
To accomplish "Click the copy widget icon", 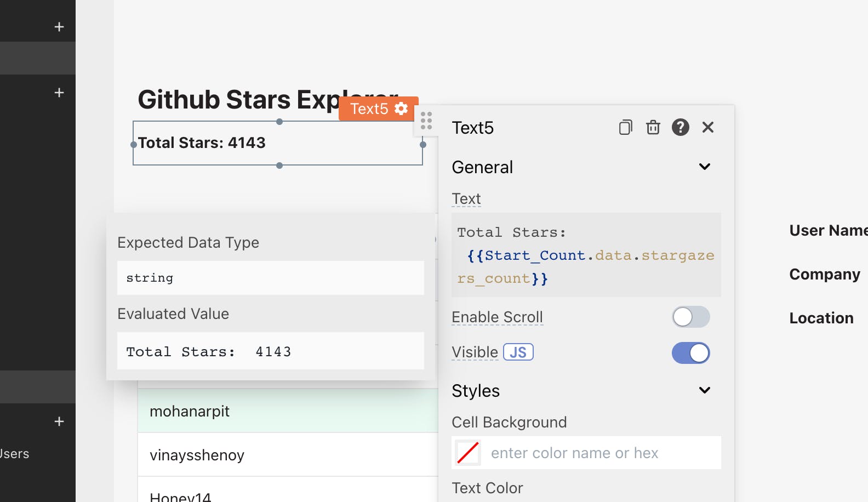I will pos(625,127).
